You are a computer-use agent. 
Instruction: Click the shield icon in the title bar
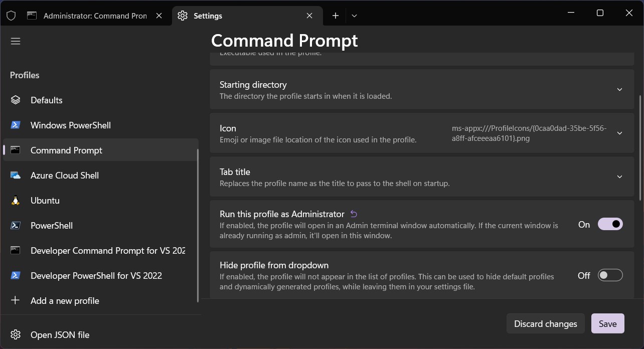tap(11, 16)
